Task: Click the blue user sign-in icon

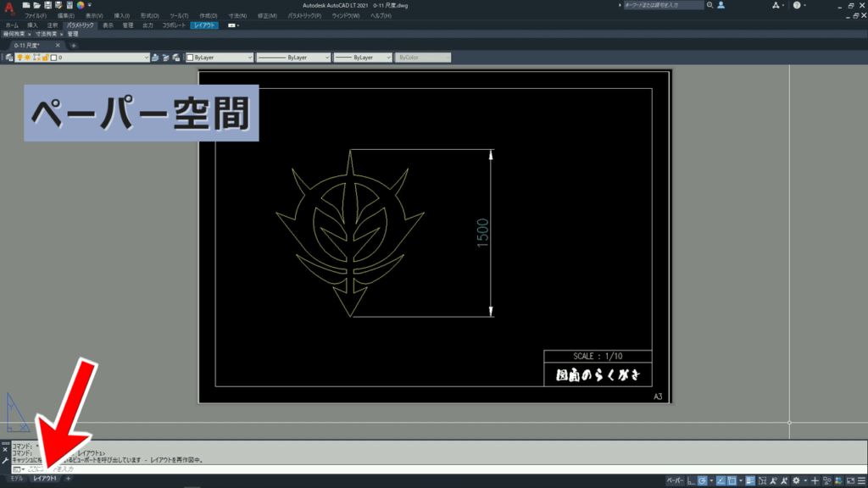Action: (x=721, y=5)
